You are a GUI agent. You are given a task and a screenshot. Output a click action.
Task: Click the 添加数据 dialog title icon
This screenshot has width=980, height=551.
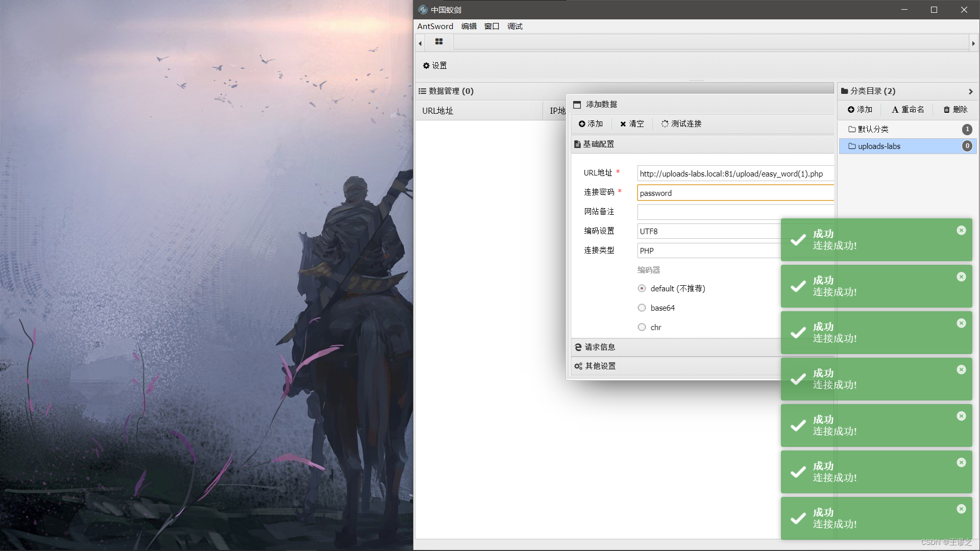577,105
